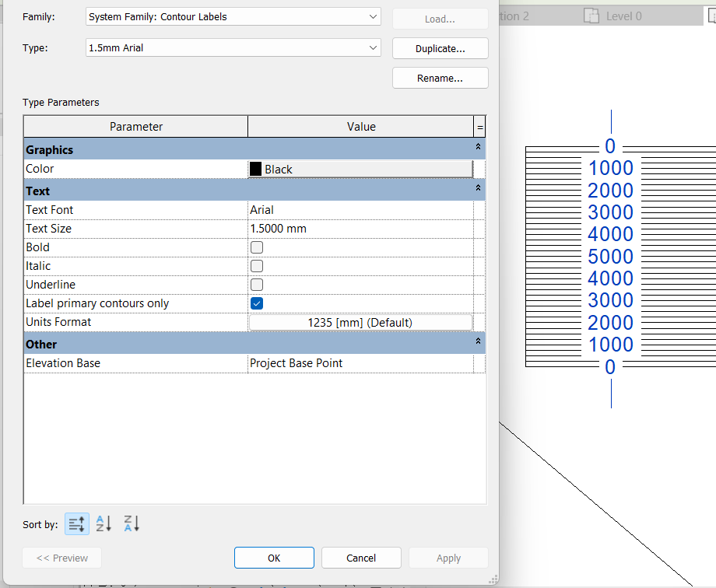
Task: Enable Bold for contour labels
Action: pyautogui.click(x=257, y=247)
